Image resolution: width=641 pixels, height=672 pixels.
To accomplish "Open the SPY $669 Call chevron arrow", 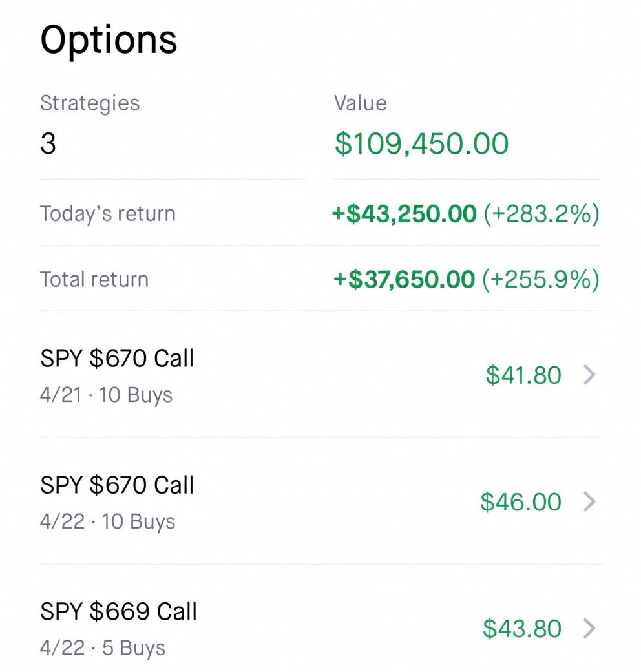I will 589,628.
